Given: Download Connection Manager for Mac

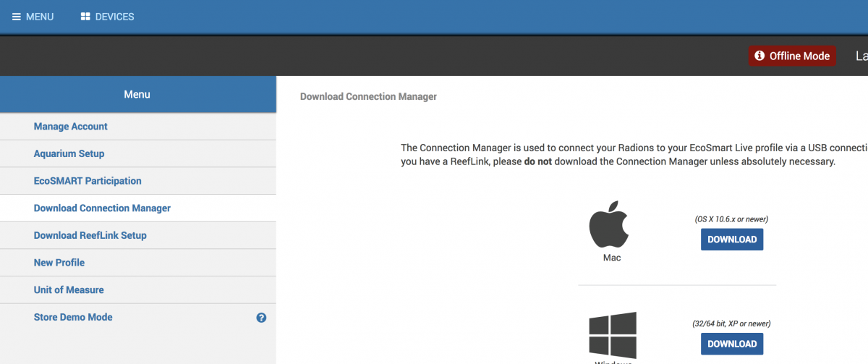Looking at the screenshot, I should coord(731,240).
